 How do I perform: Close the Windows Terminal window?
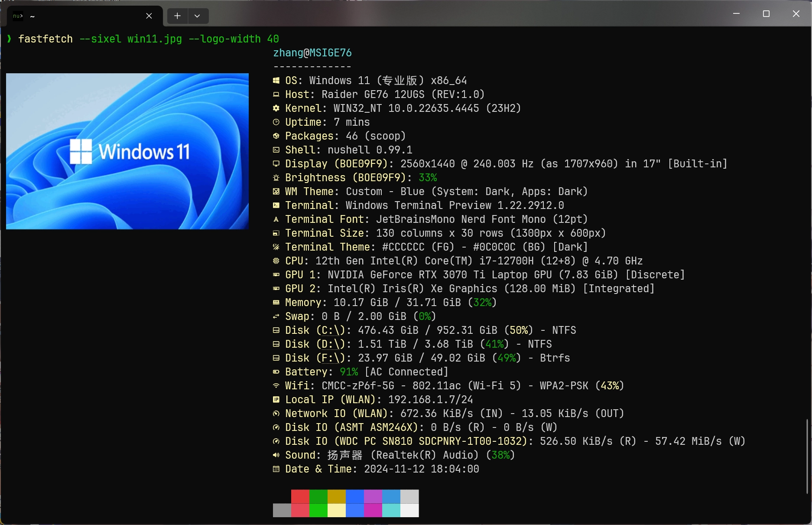tap(796, 14)
